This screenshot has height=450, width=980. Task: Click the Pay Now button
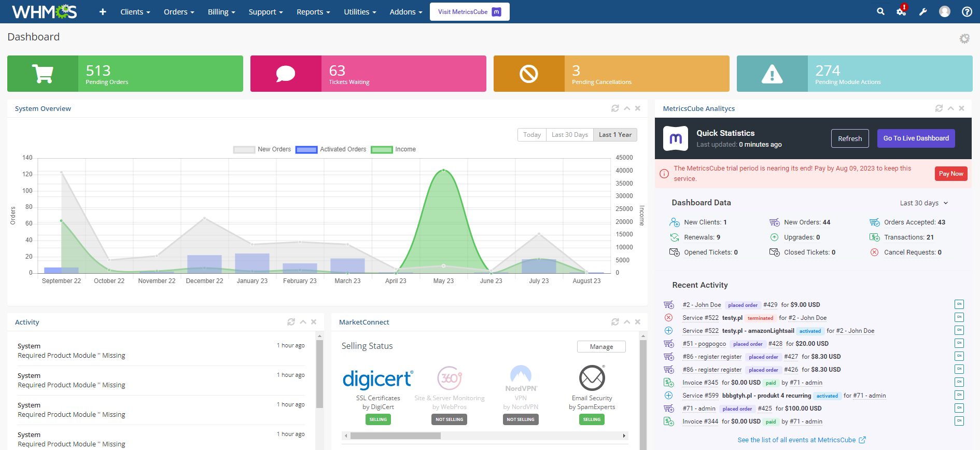(x=951, y=174)
